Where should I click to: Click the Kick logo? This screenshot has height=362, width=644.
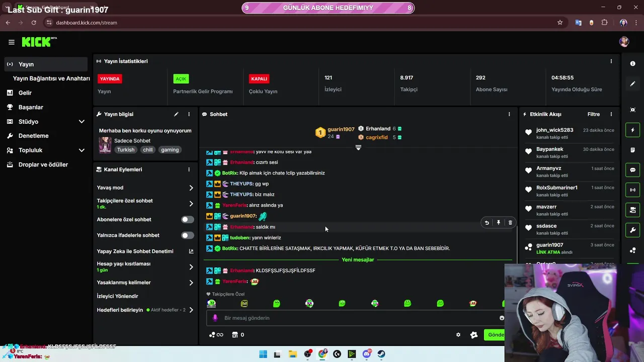(39, 42)
